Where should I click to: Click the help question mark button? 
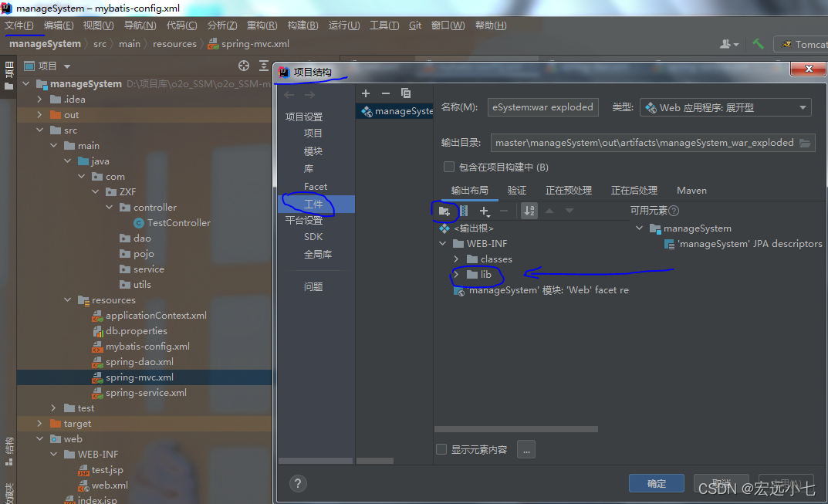(298, 483)
